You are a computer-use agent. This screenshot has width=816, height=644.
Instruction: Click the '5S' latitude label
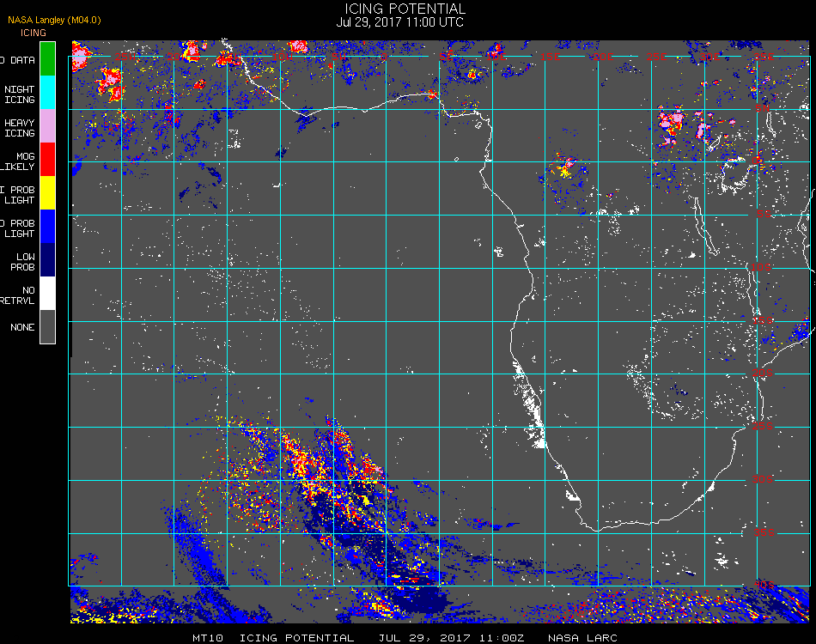[764, 214]
